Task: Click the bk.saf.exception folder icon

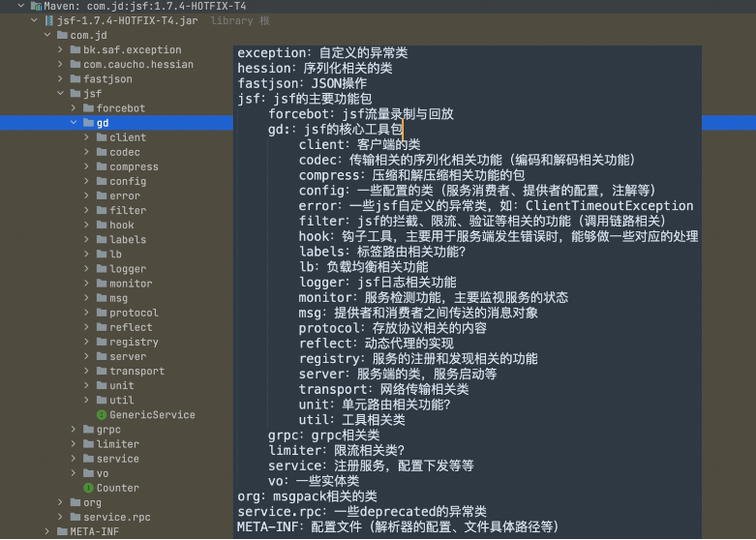Action: coord(76,49)
